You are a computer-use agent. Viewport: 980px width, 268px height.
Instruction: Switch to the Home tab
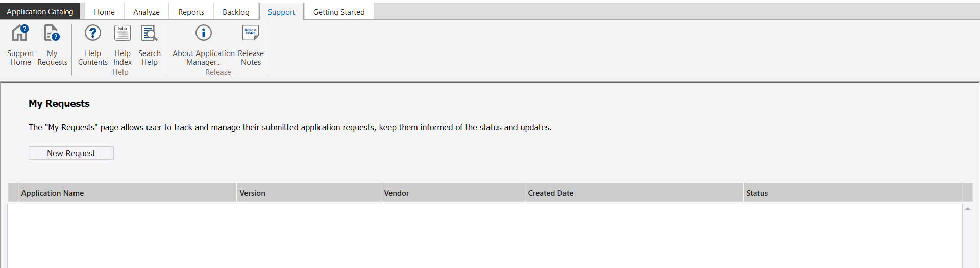pos(104,12)
